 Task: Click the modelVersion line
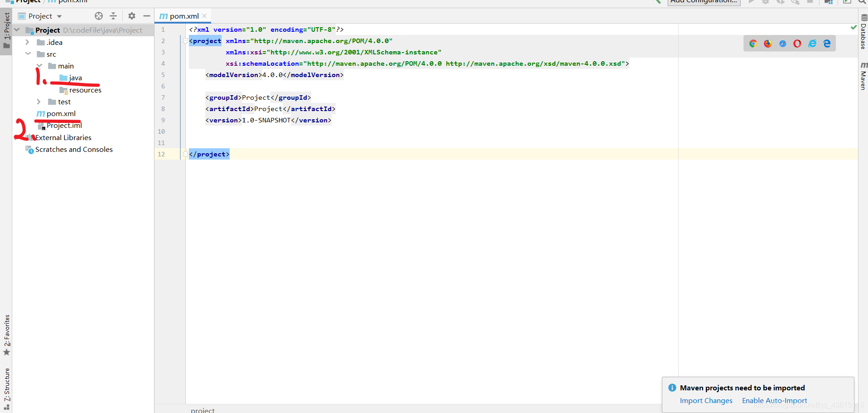tap(275, 75)
